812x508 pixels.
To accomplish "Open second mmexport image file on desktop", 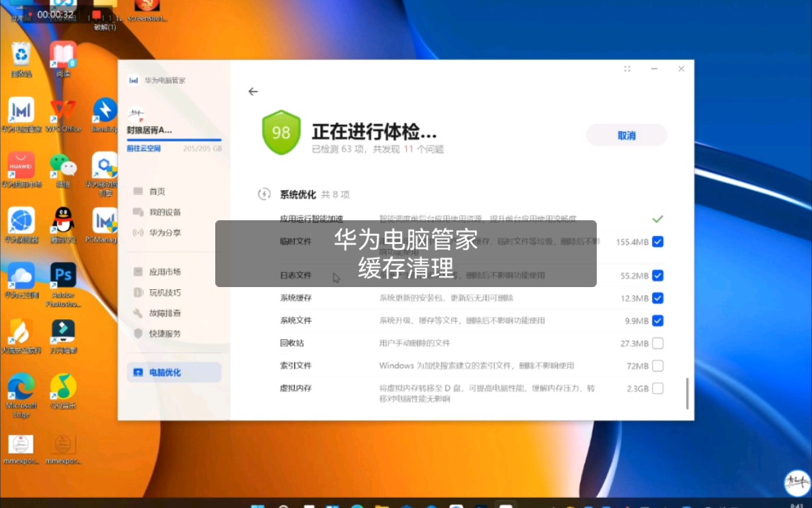I will [63, 449].
